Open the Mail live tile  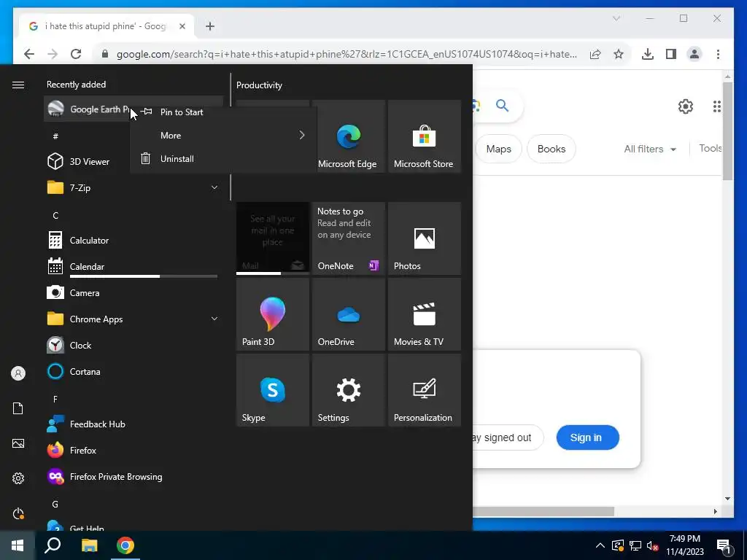pos(273,238)
